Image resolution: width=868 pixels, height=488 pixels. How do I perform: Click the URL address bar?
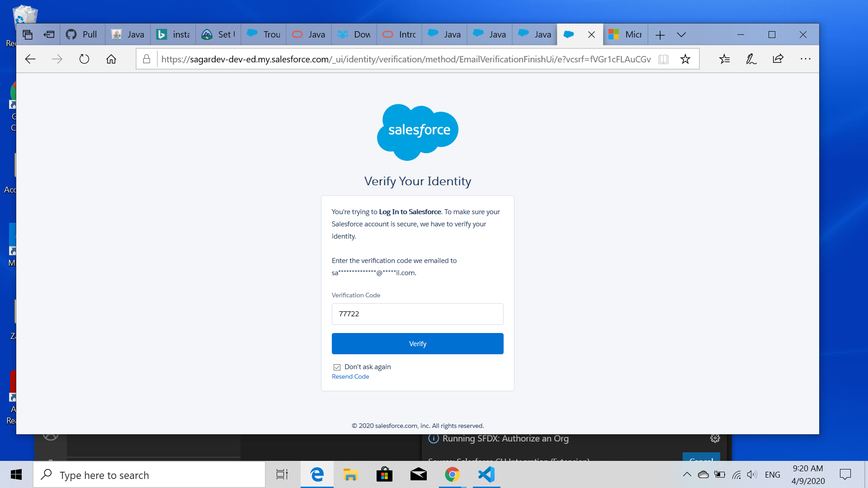pos(406,59)
